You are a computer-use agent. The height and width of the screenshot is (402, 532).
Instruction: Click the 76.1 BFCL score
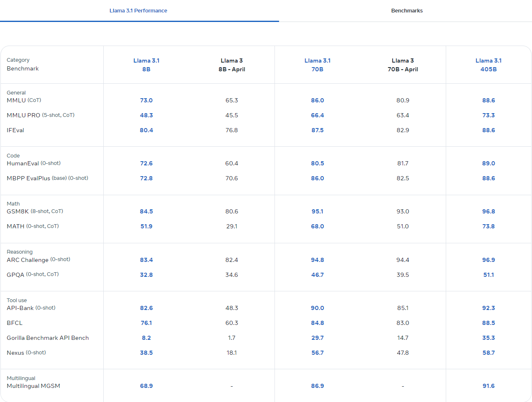(x=146, y=323)
